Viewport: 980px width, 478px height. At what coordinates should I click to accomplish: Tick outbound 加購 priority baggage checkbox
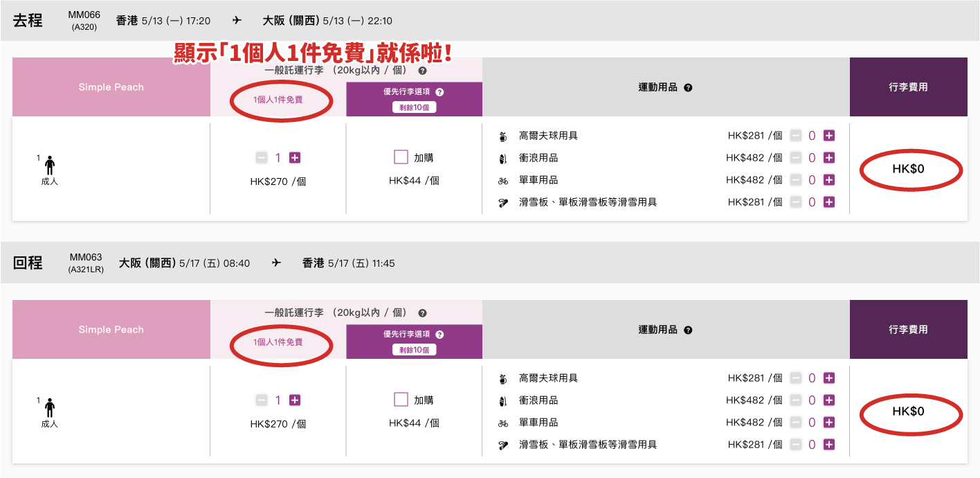click(x=401, y=157)
